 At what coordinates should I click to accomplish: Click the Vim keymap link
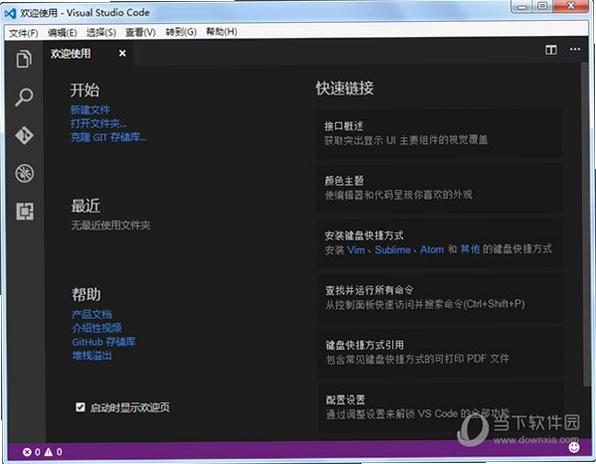point(356,250)
